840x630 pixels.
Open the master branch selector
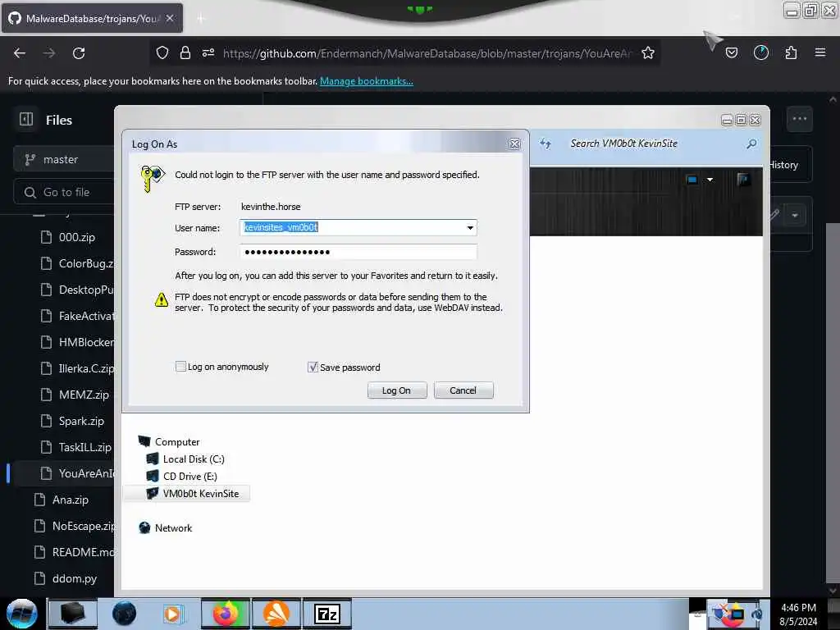tap(64, 160)
